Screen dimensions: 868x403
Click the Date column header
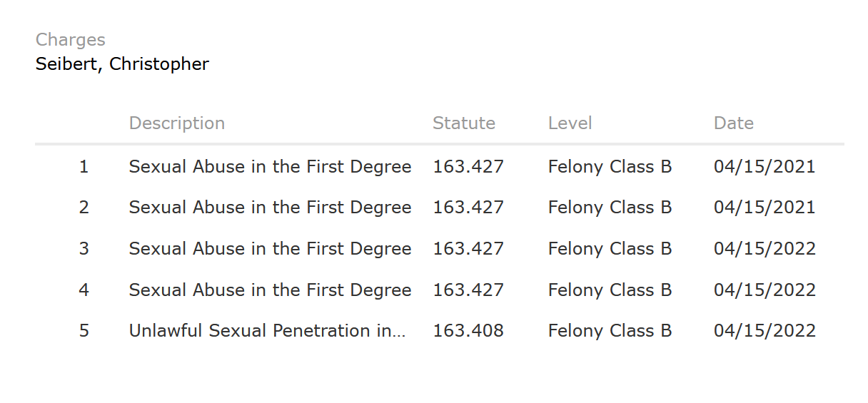tap(734, 123)
